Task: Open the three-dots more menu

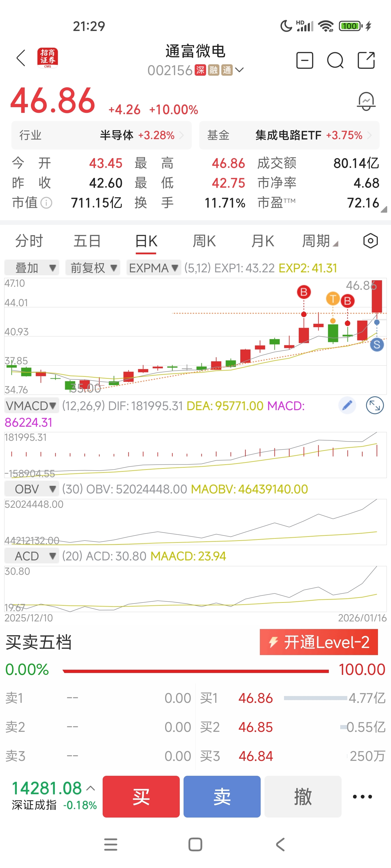Action: click(x=362, y=797)
